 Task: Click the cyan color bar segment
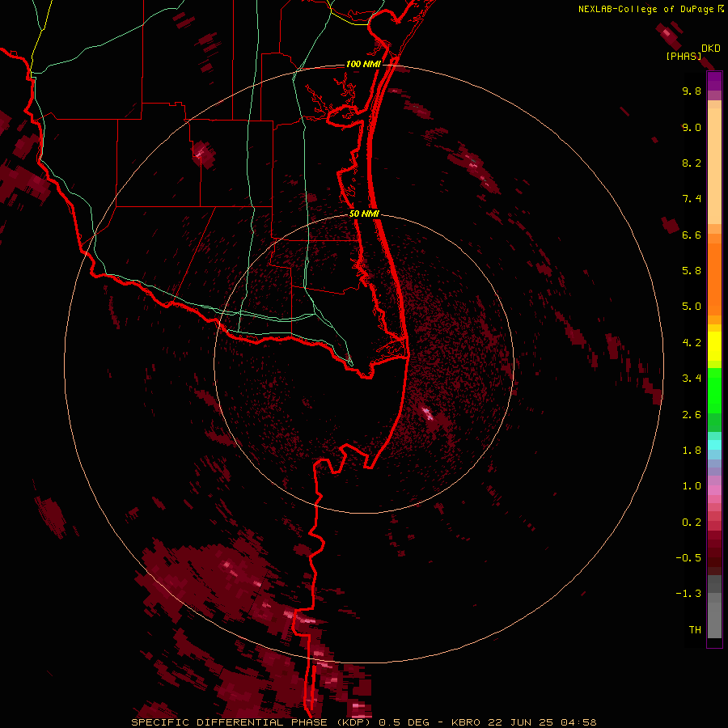pyautogui.click(x=714, y=445)
